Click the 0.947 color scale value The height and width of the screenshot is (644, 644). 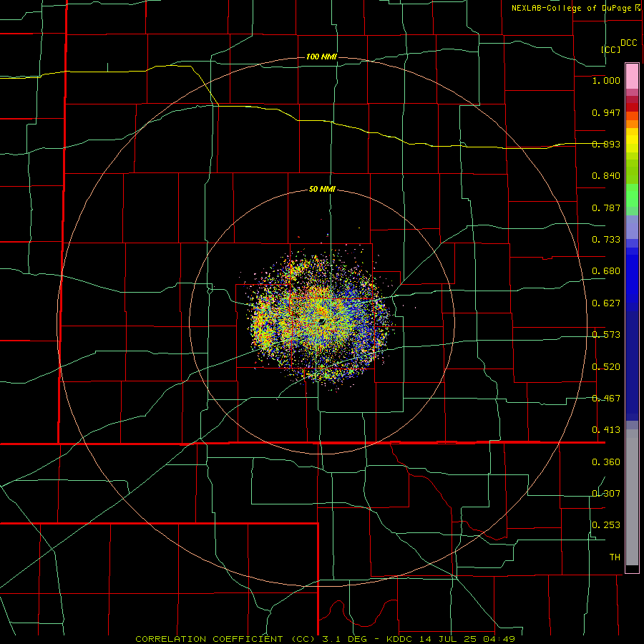tap(606, 112)
